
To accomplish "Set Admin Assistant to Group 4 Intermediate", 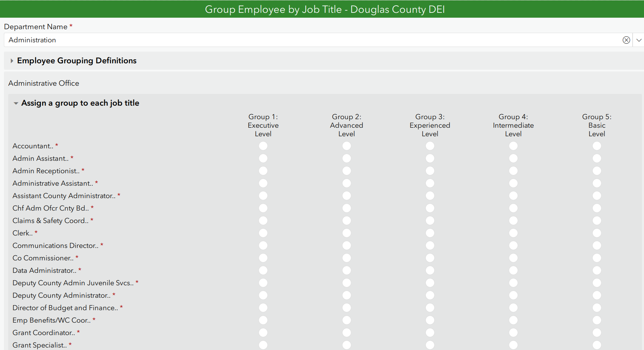I will coord(513,158).
